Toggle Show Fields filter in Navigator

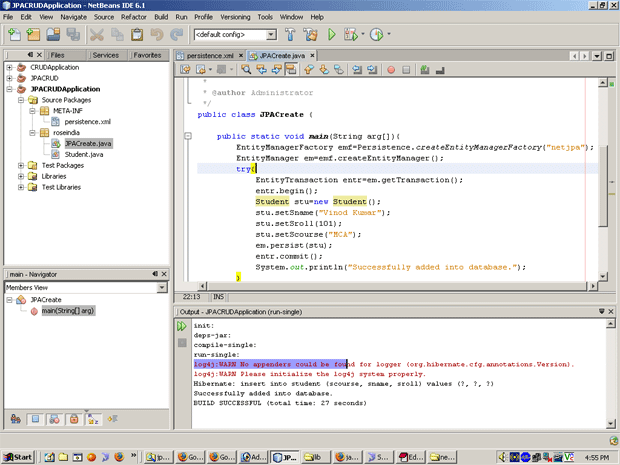(35, 419)
